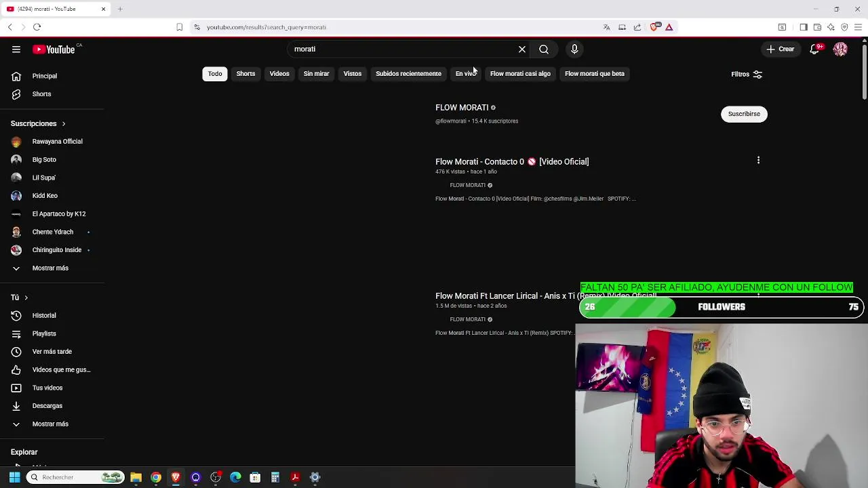Click the address bar URL
The width and height of the screenshot is (868, 488).
(266, 27)
